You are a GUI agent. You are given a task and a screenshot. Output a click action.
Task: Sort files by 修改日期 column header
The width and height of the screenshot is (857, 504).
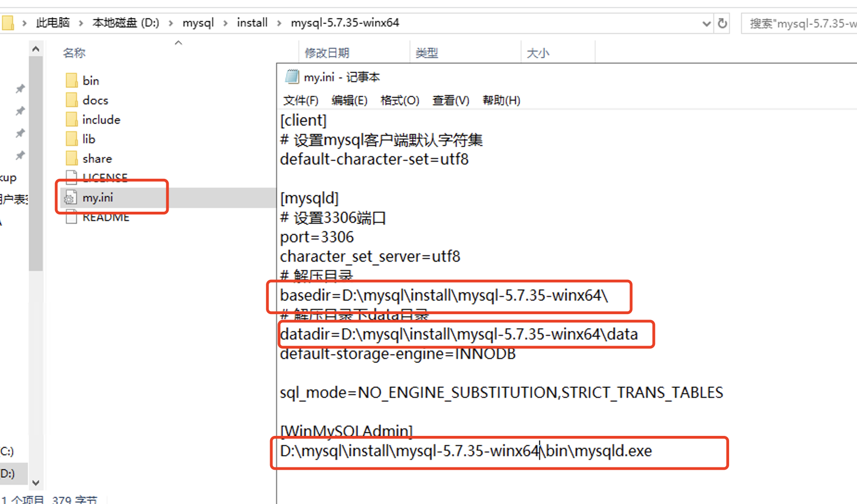click(x=327, y=53)
